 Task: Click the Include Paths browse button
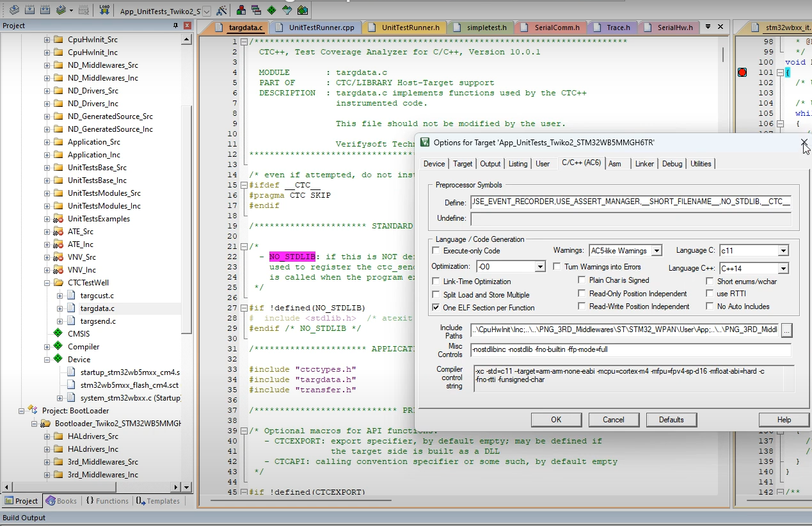pyautogui.click(x=786, y=330)
